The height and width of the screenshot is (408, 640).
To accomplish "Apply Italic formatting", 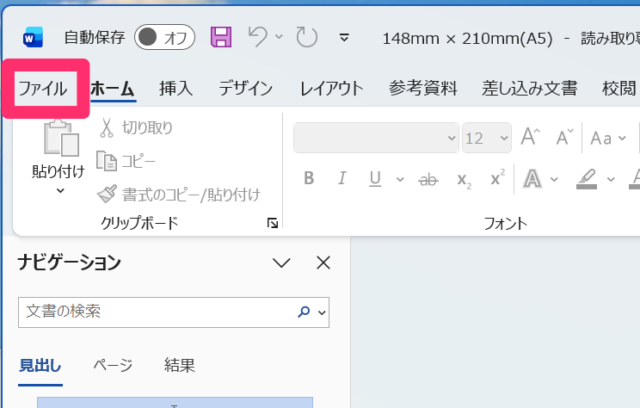I will (x=342, y=179).
